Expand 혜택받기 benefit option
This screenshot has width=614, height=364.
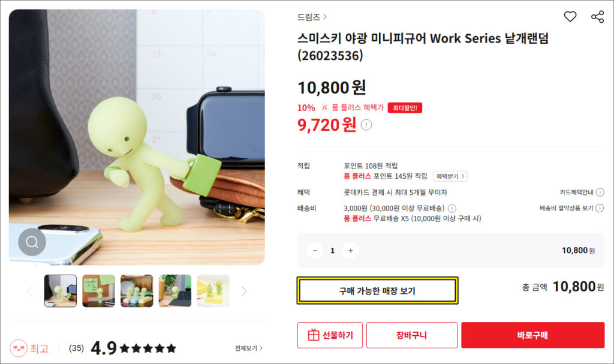click(450, 176)
